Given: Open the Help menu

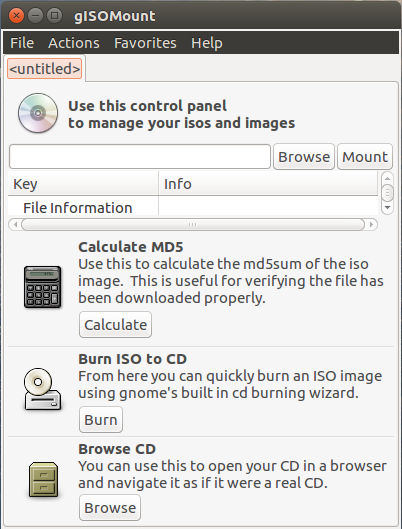Looking at the screenshot, I should (207, 43).
